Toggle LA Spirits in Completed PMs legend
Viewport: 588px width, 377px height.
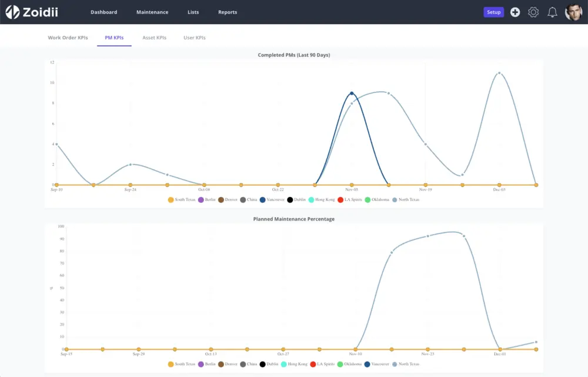tap(350, 199)
